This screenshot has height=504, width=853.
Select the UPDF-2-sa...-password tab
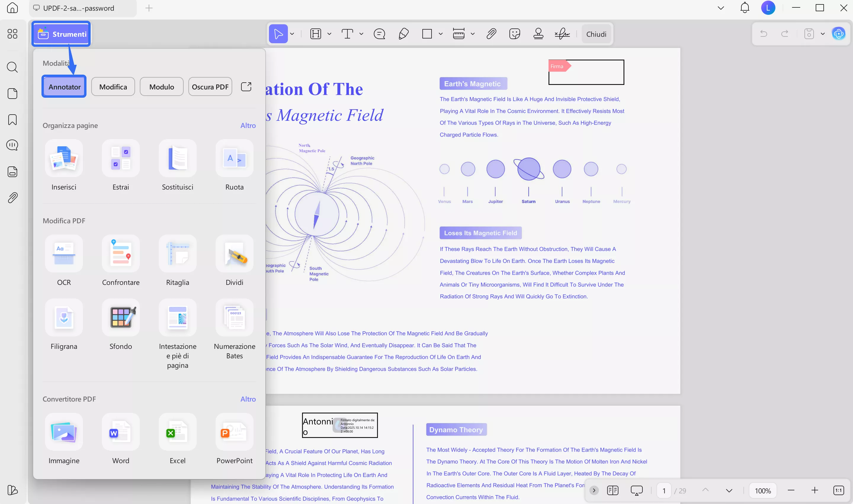point(79,8)
